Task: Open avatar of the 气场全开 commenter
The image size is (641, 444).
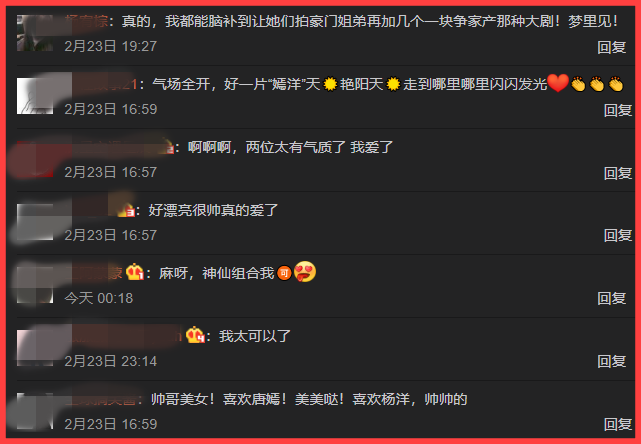Action: coord(35,96)
